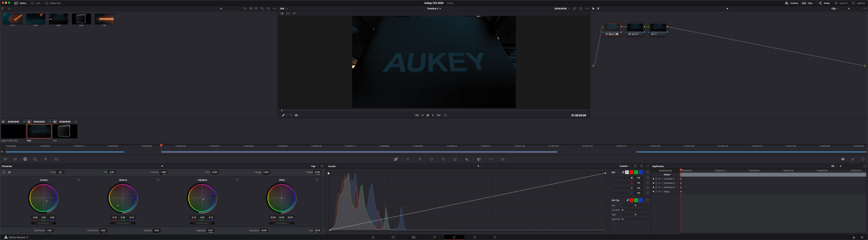Click the viewer image wipe icon
This screenshot has width=868, height=240.
(x=282, y=14)
